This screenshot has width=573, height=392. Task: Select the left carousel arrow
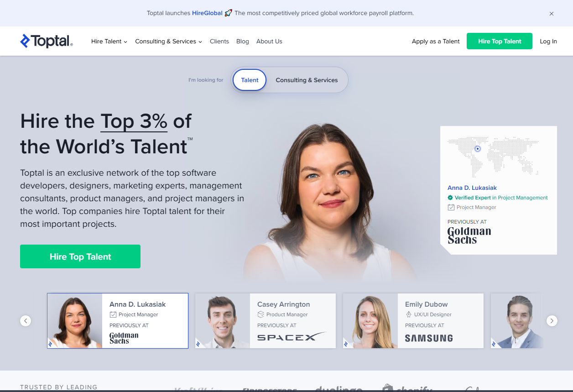tap(26, 321)
